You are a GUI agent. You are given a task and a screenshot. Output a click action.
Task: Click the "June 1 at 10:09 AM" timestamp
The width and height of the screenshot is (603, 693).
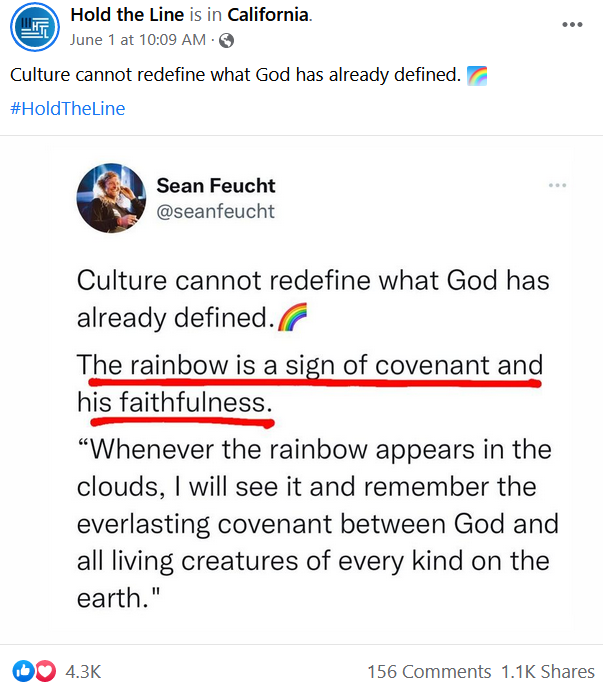[x=139, y=40]
